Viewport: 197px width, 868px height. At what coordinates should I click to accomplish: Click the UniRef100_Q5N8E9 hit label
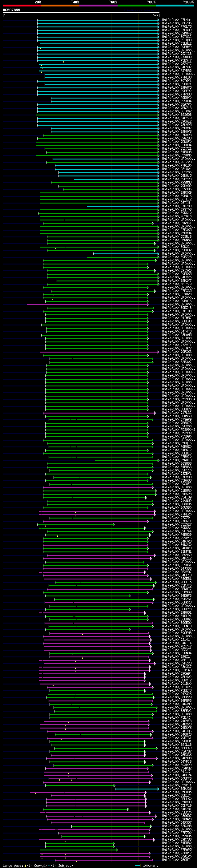[x=177, y=460]
